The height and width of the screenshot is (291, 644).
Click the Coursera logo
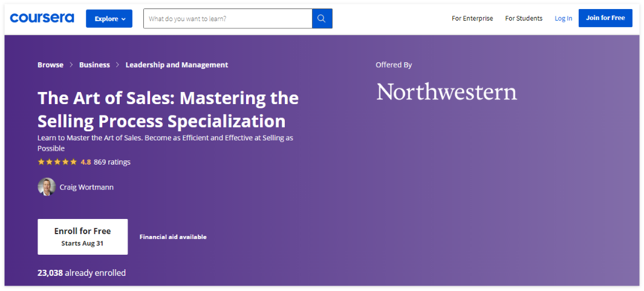42,18
